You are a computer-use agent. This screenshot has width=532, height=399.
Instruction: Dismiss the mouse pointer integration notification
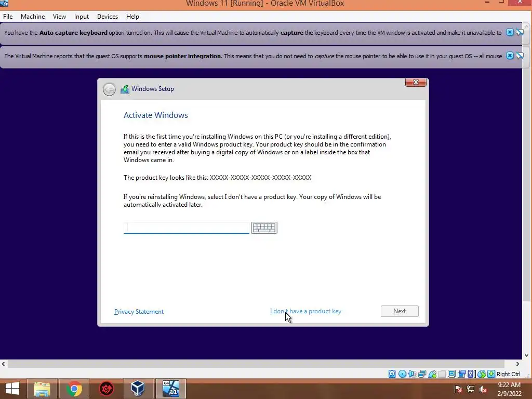pos(510,55)
